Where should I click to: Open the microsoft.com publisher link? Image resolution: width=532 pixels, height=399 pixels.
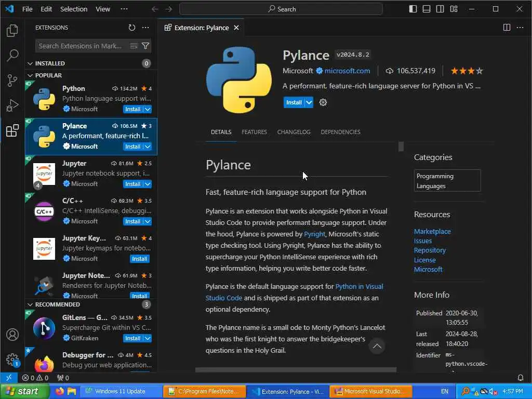(x=347, y=71)
